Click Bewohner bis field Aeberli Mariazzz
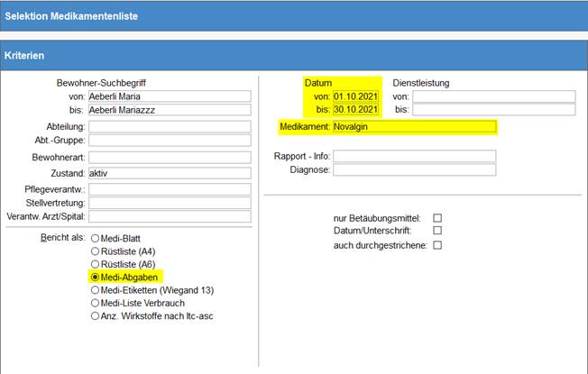Screen dimensions: 588x374 (x=170, y=110)
